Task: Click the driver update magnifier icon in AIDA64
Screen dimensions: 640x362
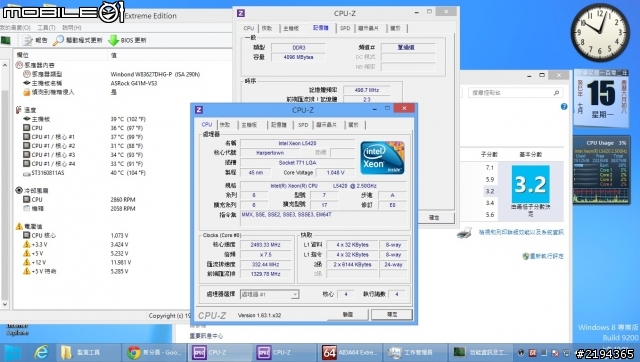Action: pyautogui.click(x=58, y=40)
